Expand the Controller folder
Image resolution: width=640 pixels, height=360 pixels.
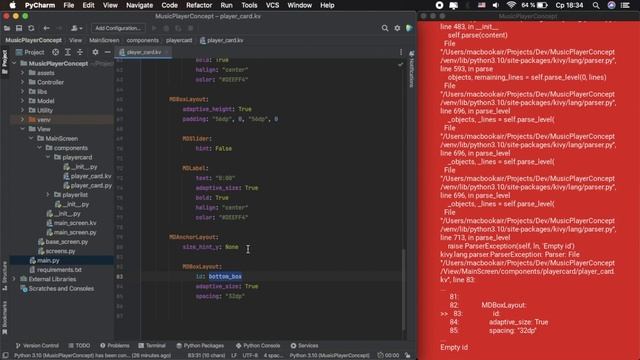click(x=22, y=82)
